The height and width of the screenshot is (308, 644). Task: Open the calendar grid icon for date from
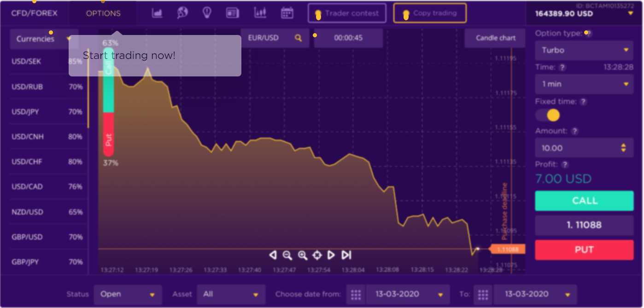pos(355,295)
